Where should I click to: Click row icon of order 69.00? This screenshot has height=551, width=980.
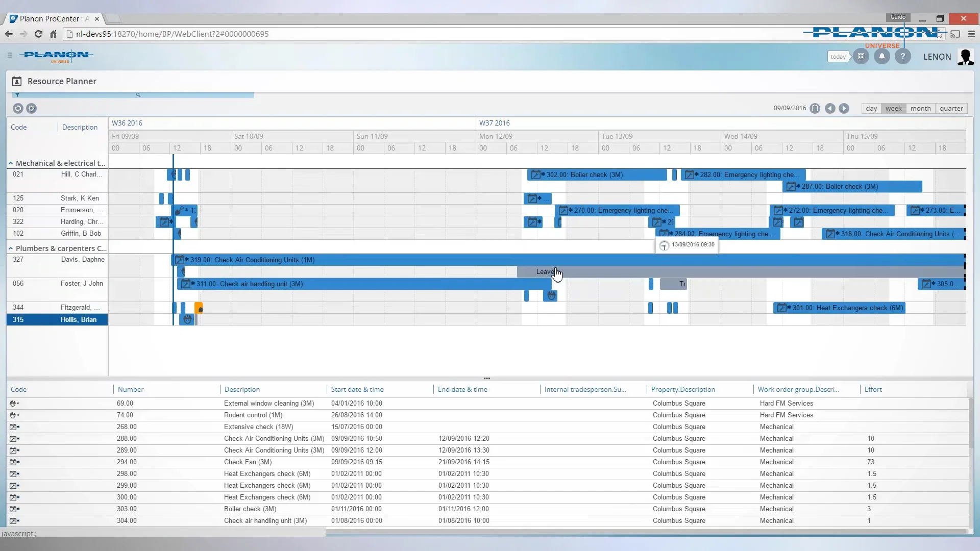(x=14, y=404)
